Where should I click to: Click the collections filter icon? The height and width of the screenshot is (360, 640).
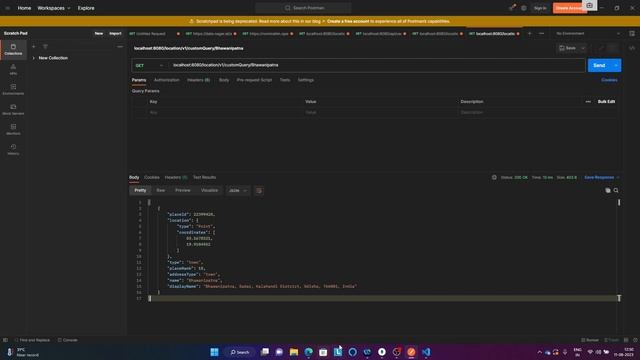(x=45, y=47)
